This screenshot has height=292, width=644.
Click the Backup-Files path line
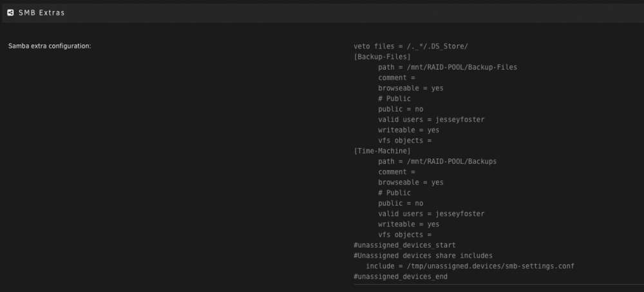[x=448, y=67]
